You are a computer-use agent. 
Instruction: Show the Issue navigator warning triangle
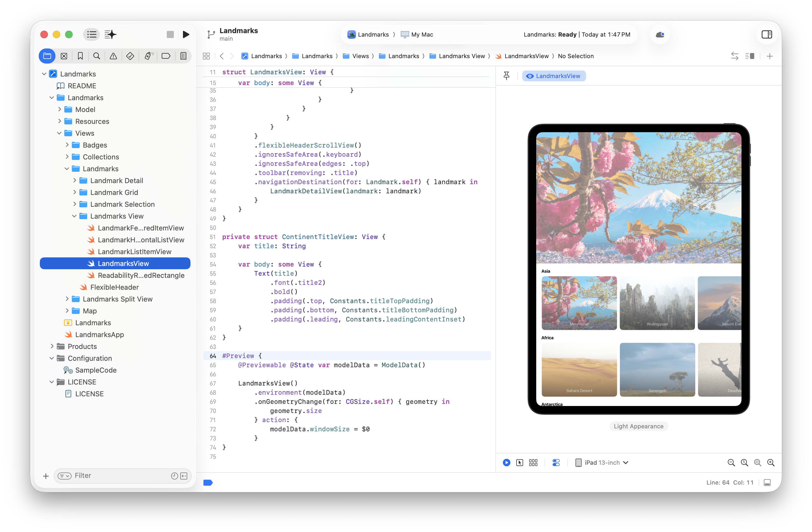(113, 56)
